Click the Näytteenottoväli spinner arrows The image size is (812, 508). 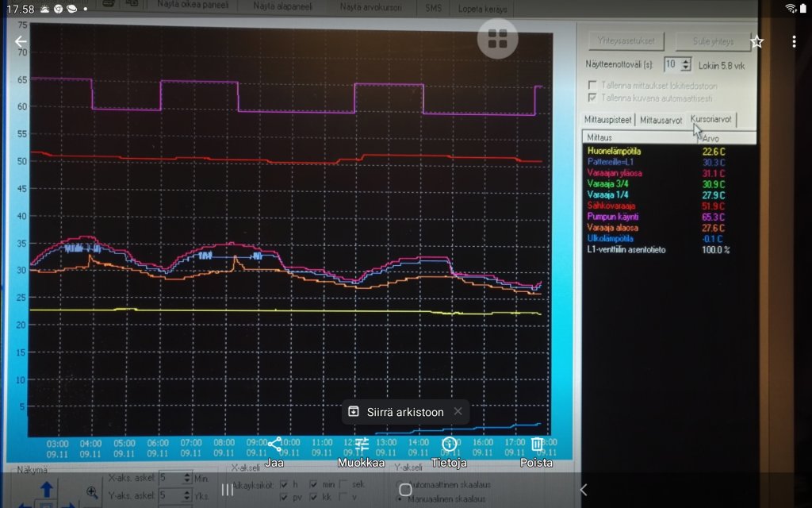pyautogui.click(x=686, y=64)
